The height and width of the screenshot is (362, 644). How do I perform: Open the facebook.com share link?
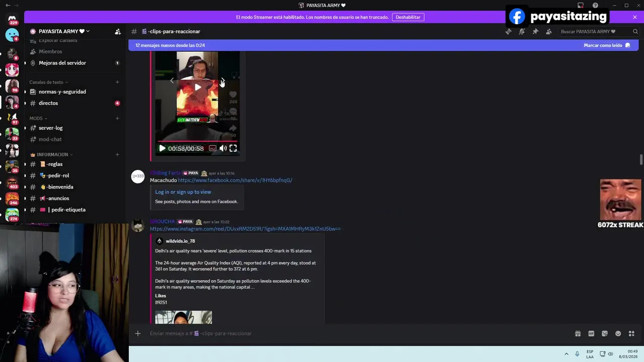[235, 180]
